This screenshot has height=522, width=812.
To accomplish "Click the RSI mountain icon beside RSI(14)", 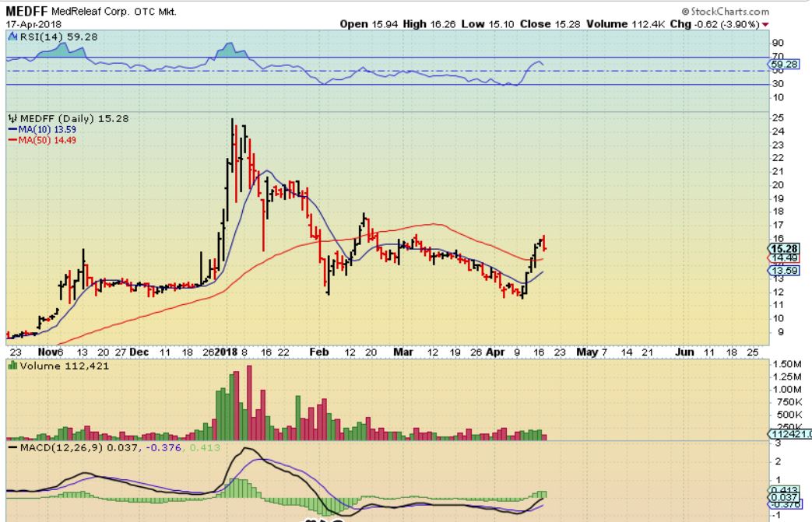I will coord(12,37).
